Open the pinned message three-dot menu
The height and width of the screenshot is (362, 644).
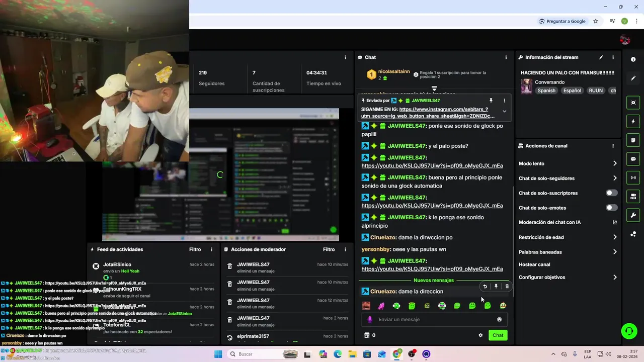coord(504,101)
